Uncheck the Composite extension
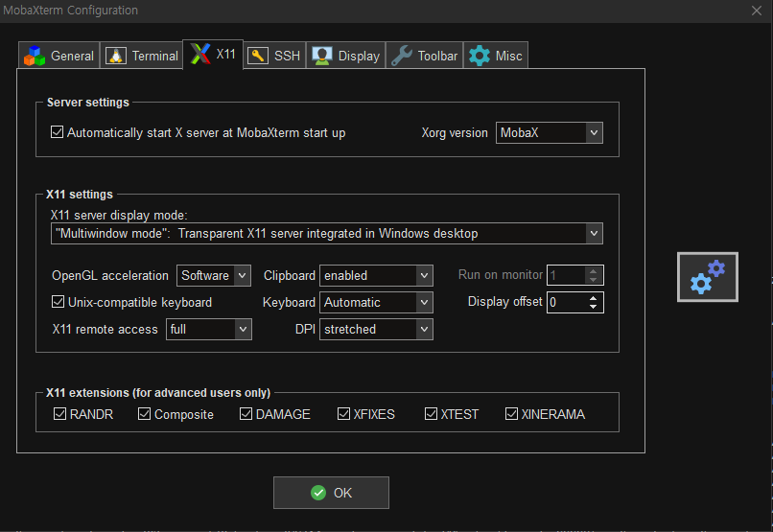 (145, 414)
